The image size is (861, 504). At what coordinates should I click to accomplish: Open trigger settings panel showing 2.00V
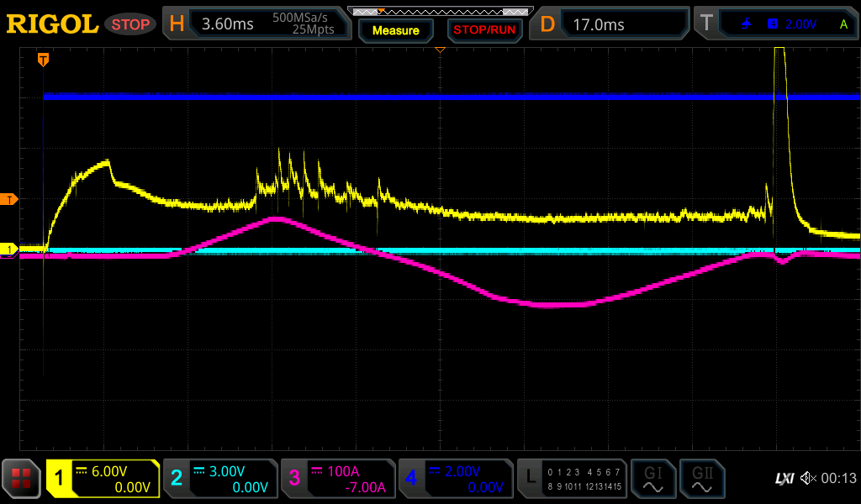coord(779,24)
